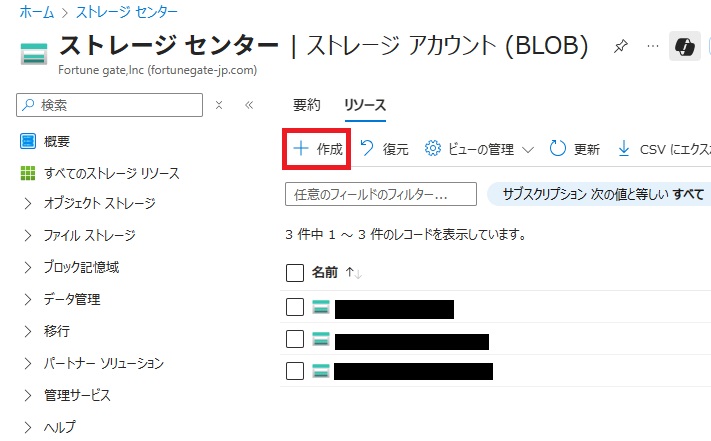Screen dimensions: 711x441
Task: Click the 作成 create button
Action: (317, 149)
